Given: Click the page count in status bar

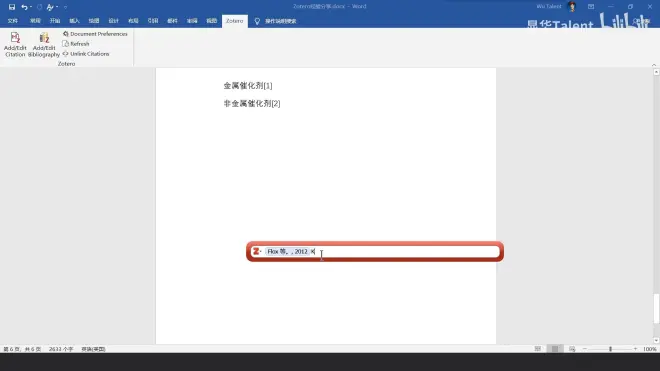Looking at the screenshot, I should (22, 349).
